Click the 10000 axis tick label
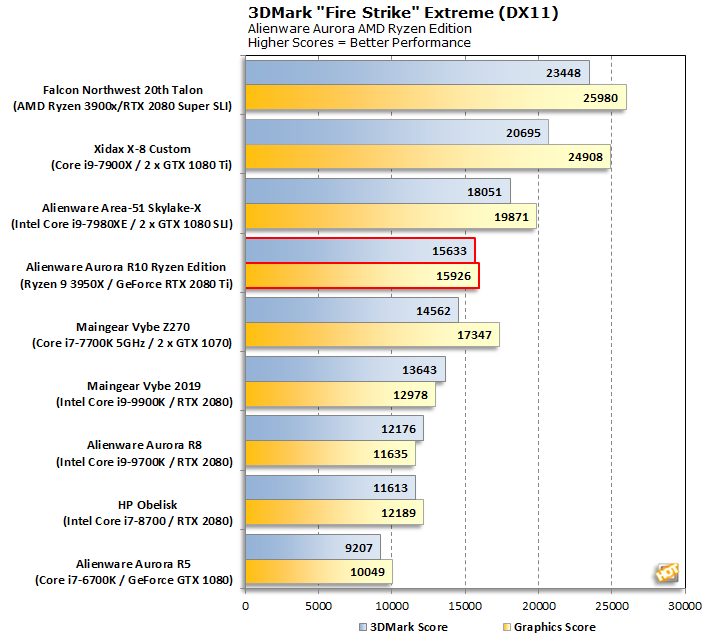The width and height of the screenshot is (708, 638). 391,606
